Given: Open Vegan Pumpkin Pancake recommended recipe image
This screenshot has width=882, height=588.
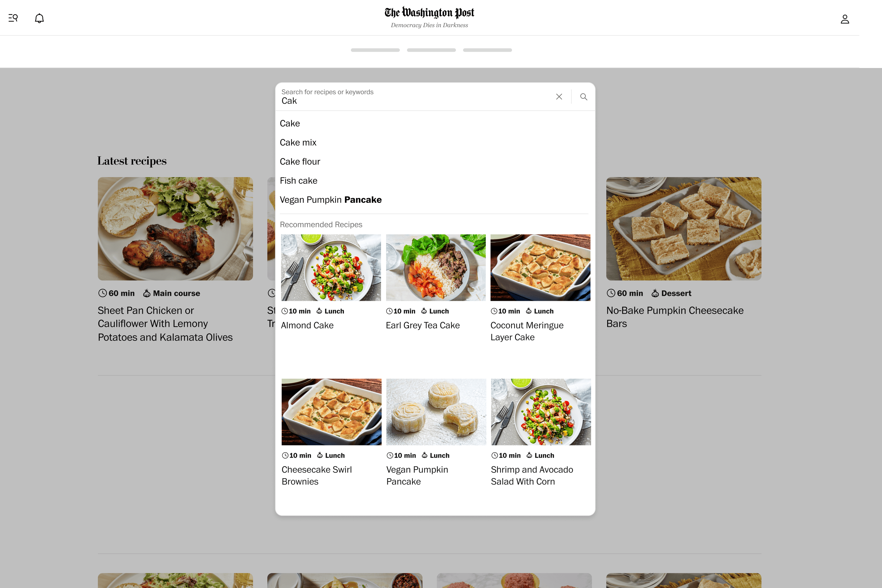Looking at the screenshot, I should 436,412.
